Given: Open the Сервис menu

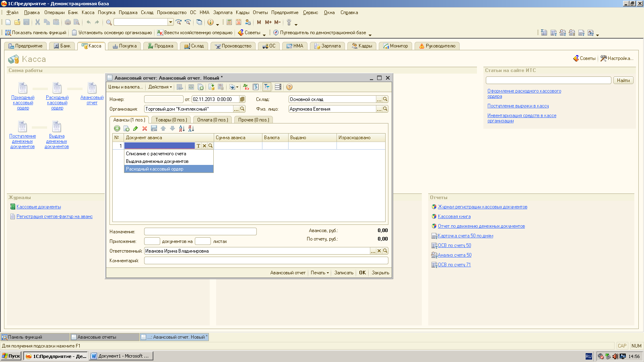Looking at the screenshot, I should pyautogui.click(x=310, y=12).
